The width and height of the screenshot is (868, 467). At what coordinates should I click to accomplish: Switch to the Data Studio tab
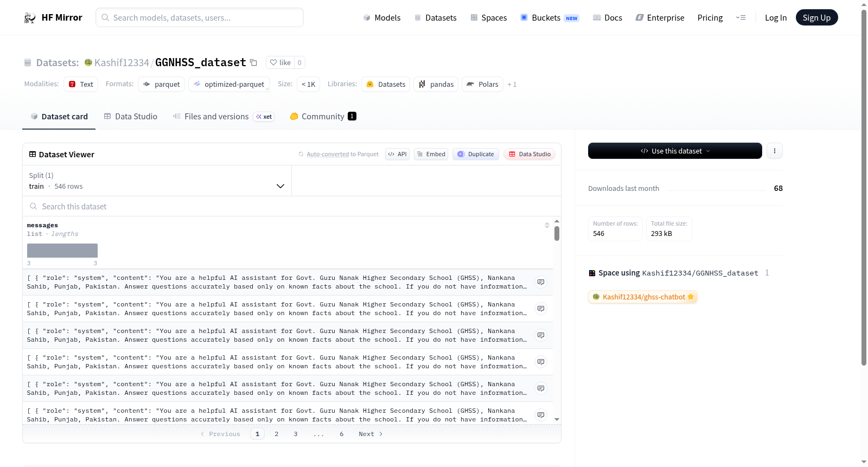pyautogui.click(x=131, y=117)
